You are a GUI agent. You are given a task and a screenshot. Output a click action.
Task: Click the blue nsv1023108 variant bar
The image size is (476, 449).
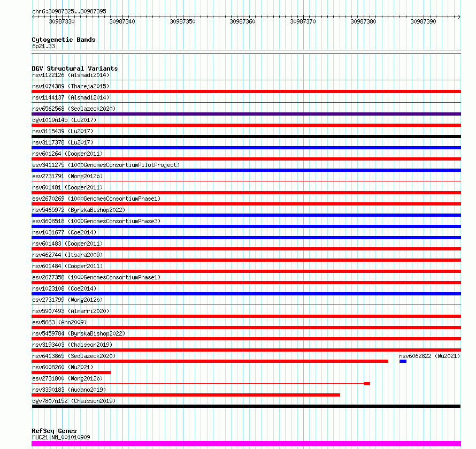246,294
